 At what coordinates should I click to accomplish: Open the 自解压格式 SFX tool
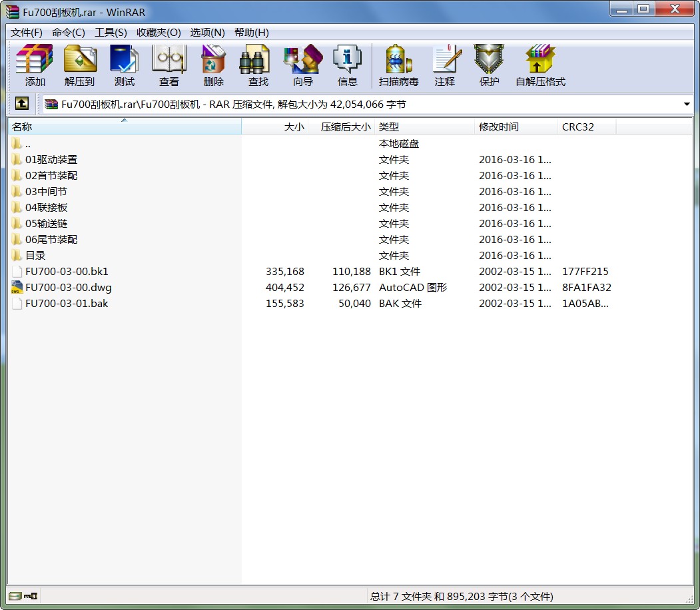coord(540,65)
